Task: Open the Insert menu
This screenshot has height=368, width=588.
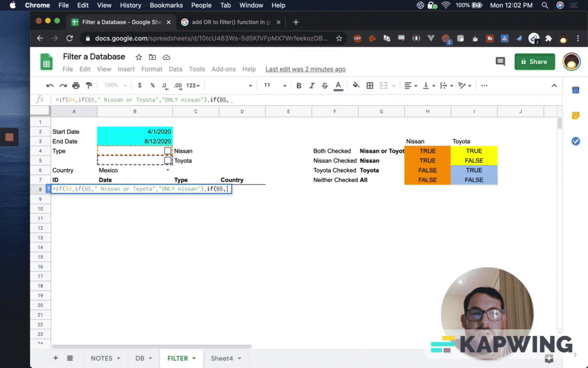Action: (126, 69)
